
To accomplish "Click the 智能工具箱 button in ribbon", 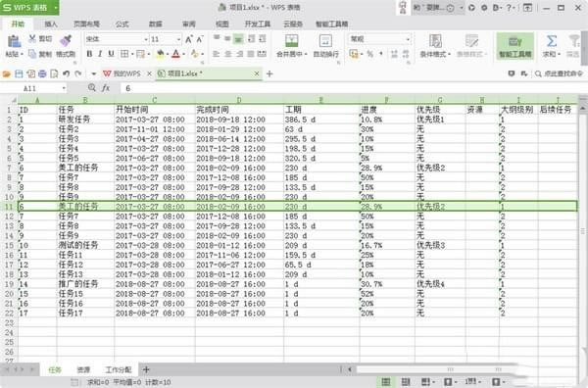I will click(514, 46).
